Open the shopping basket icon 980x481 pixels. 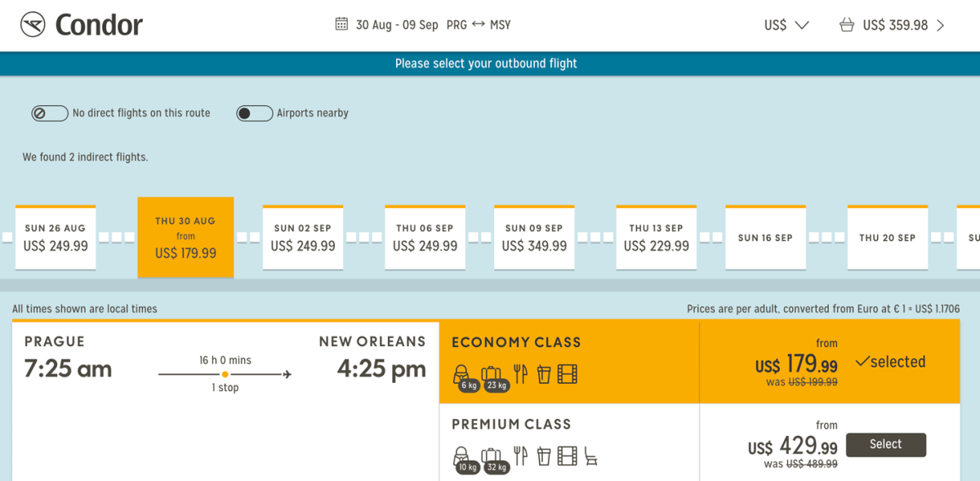847,25
